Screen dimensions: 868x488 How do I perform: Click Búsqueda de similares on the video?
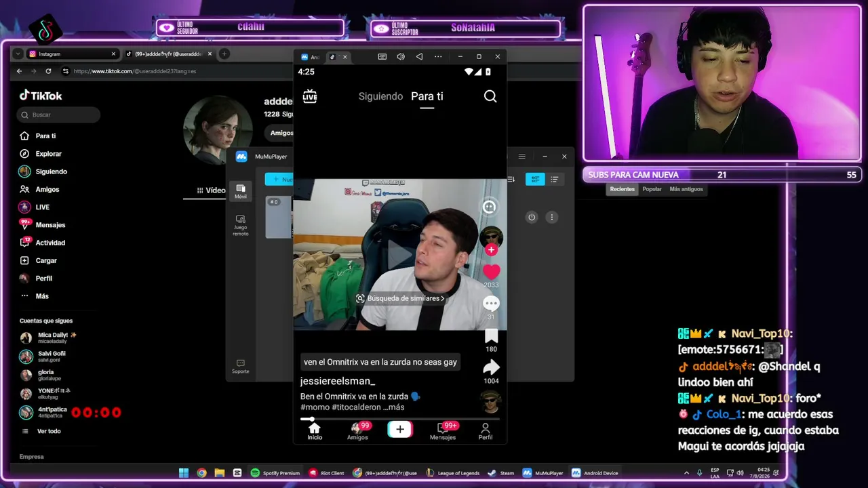coord(400,298)
